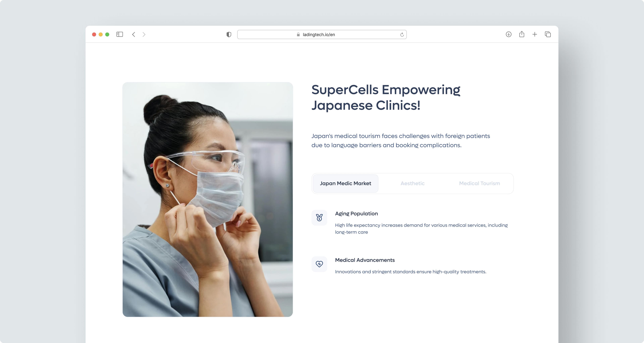Toggle the Safari sidebar icon
644x343 pixels.
tap(120, 35)
